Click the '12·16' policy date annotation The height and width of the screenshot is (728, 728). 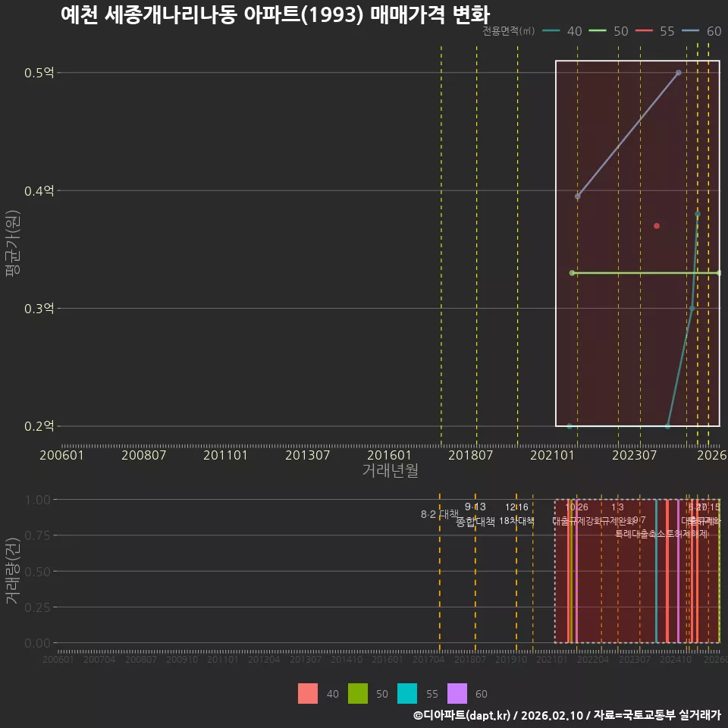[516, 507]
